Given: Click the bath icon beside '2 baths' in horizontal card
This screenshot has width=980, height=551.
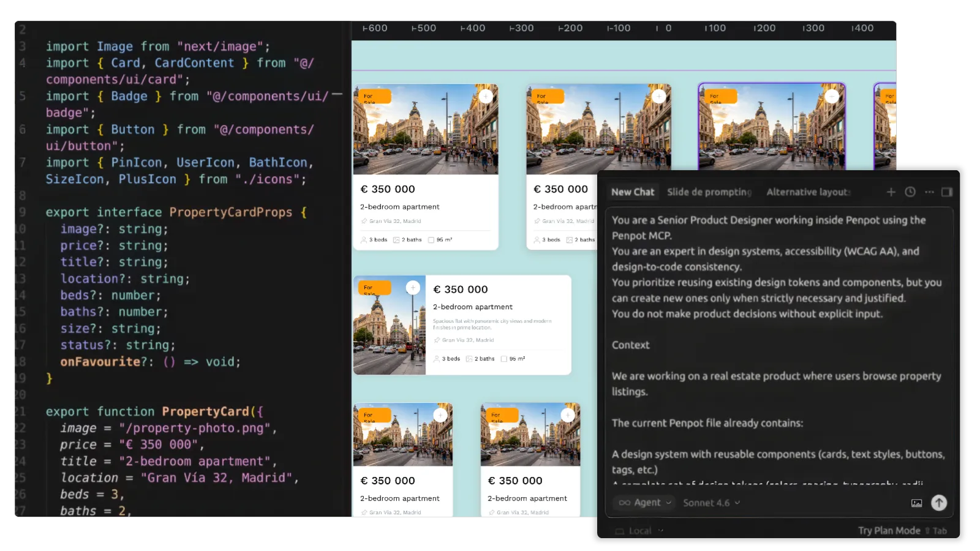Looking at the screenshot, I should tap(469, 359).
